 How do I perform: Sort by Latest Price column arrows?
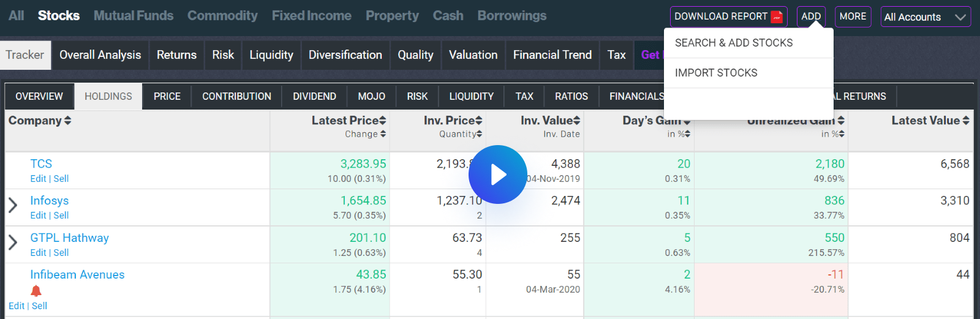coord(382,121)
